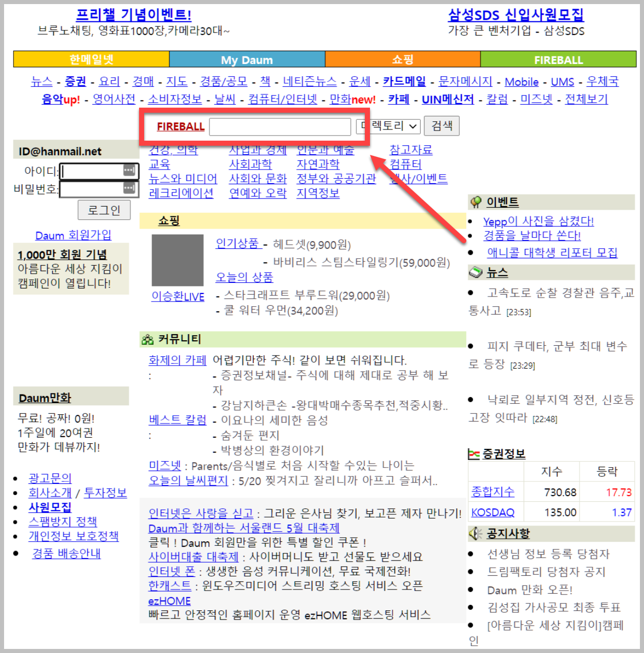Open the 카드메일 navigation link
Viewport: 644px width, 653px height.
404,81
